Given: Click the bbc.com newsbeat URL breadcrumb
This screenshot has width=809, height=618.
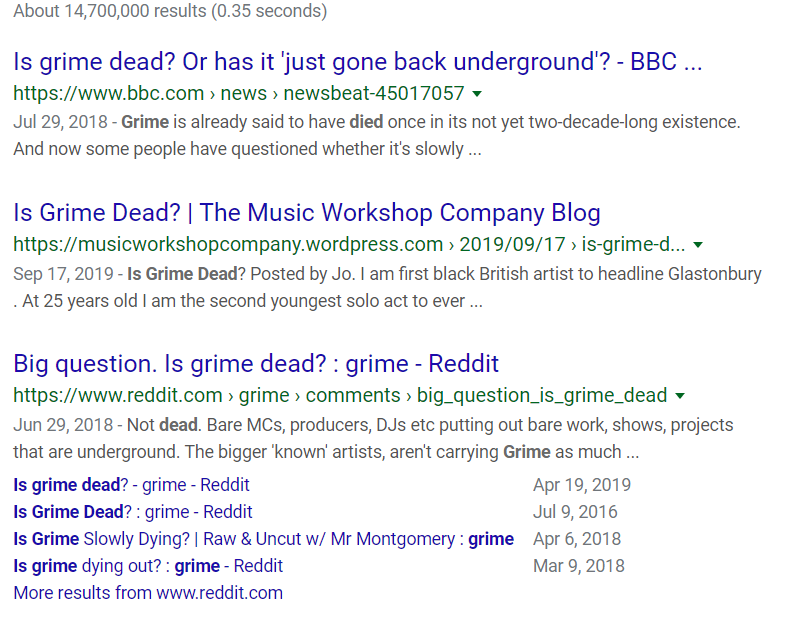Looking at the screenshot, I should pyautogui.click(x=239, y=94).
